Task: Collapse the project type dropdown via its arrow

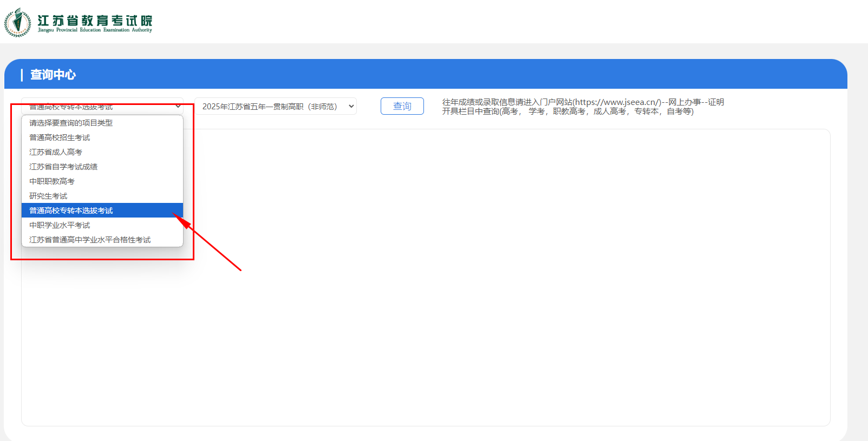Action: pos(178,106)
